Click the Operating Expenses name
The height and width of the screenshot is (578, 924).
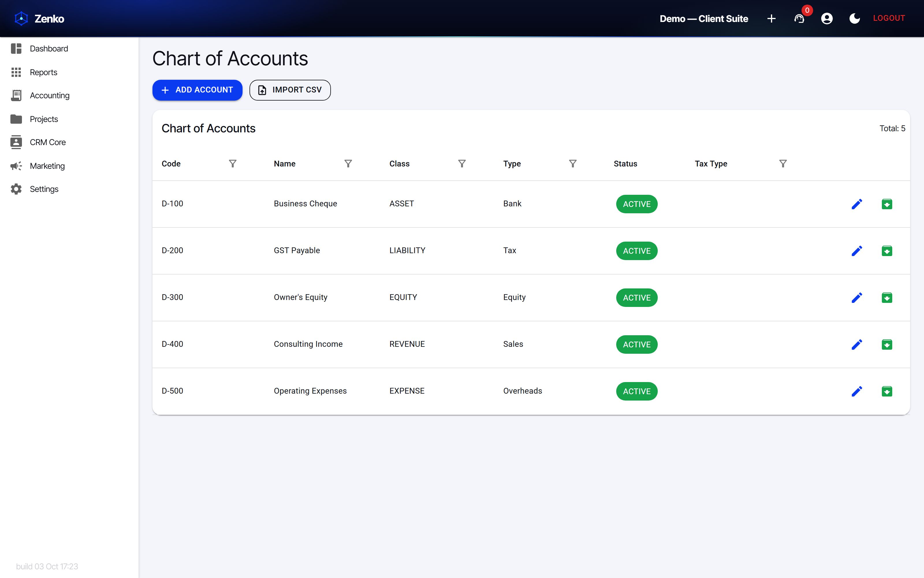(310, 391)
